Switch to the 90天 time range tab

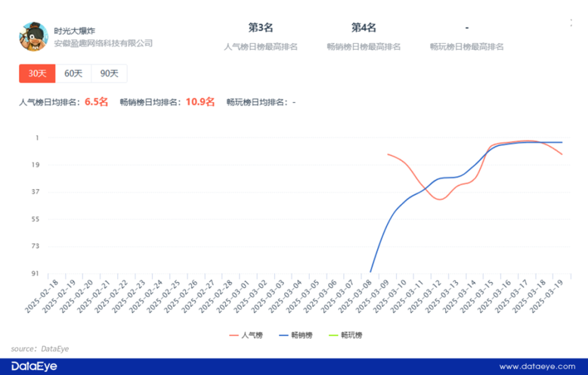[x=108, y=73]
